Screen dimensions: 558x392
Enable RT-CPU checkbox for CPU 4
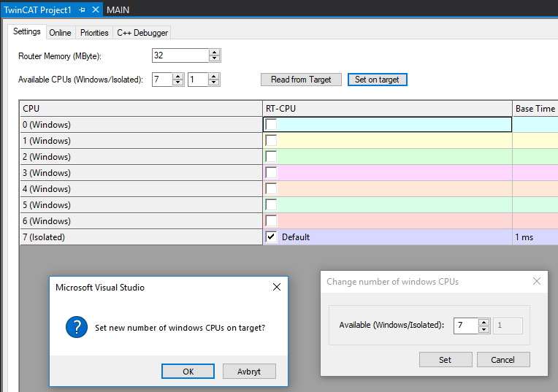(271, 188)
